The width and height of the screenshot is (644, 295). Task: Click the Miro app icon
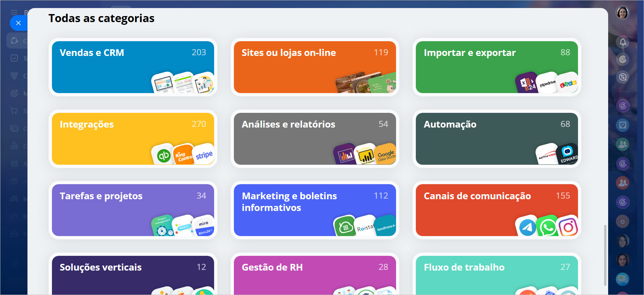point(204,226)
